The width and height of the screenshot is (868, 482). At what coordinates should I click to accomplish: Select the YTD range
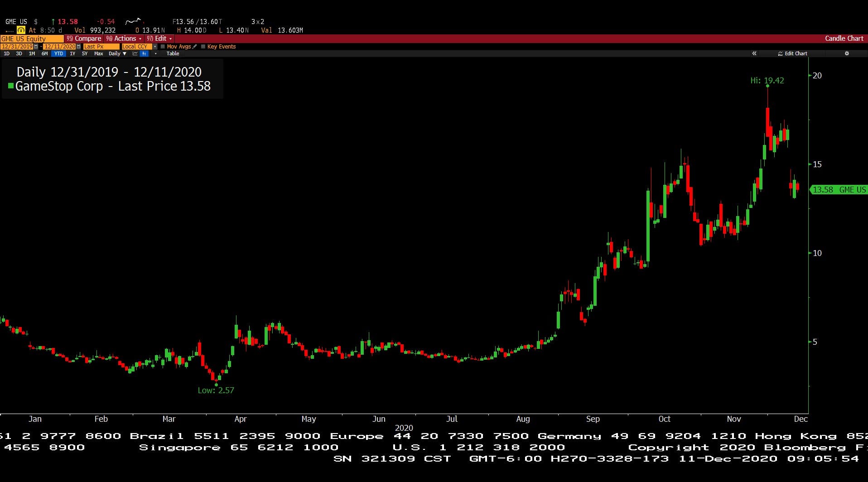[58, 53]
